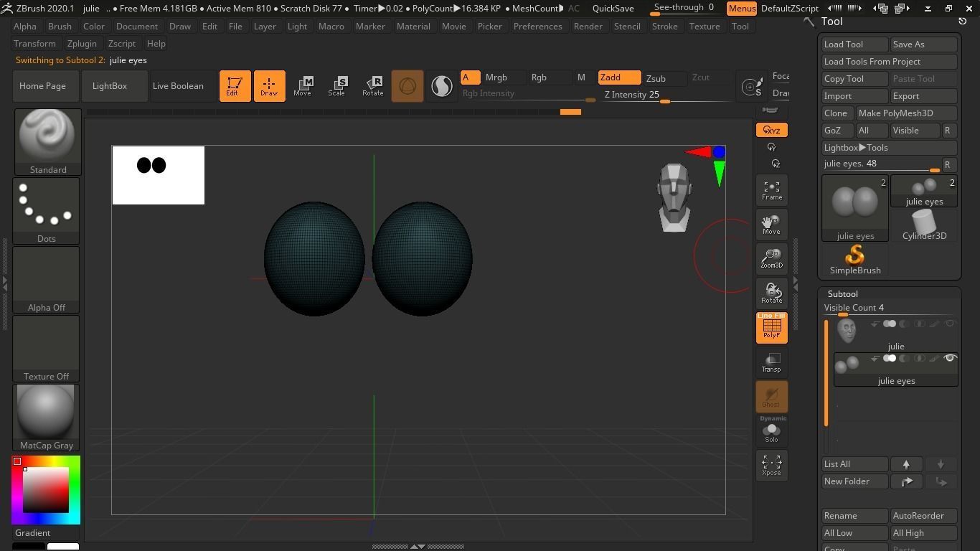Toggle Zadd mode
The image size is (980, 551).
(619, 77)
